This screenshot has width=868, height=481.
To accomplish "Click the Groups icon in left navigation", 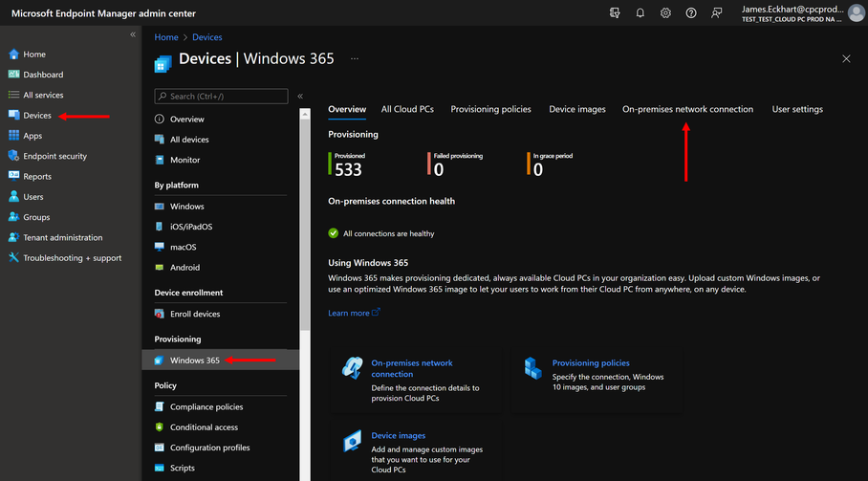I will 13,217.
